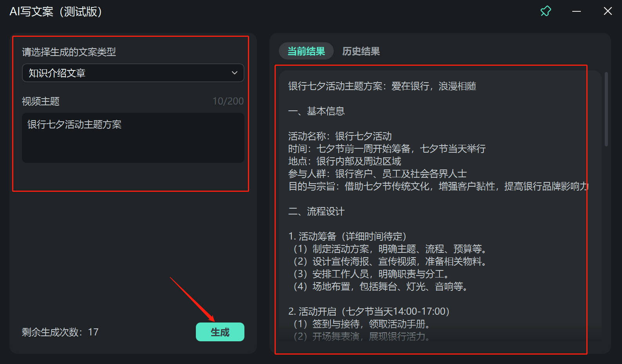Close the AI写文案 window

click(608, 11)
